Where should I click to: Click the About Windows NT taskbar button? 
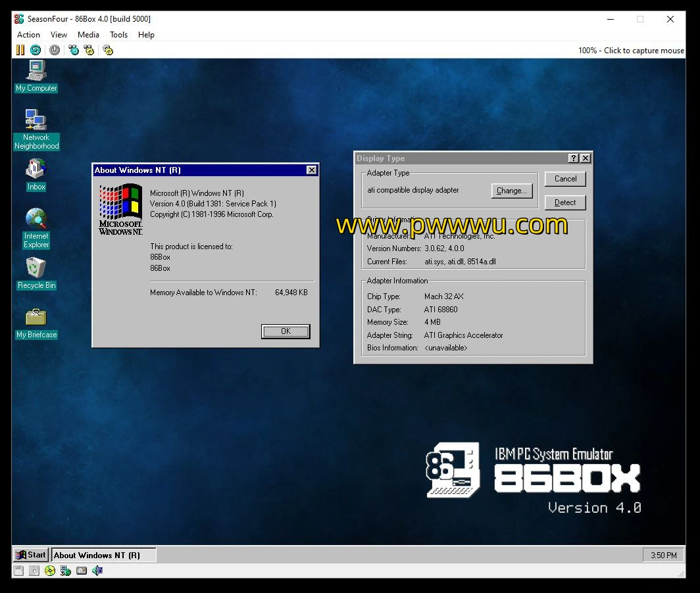(103, 555)
